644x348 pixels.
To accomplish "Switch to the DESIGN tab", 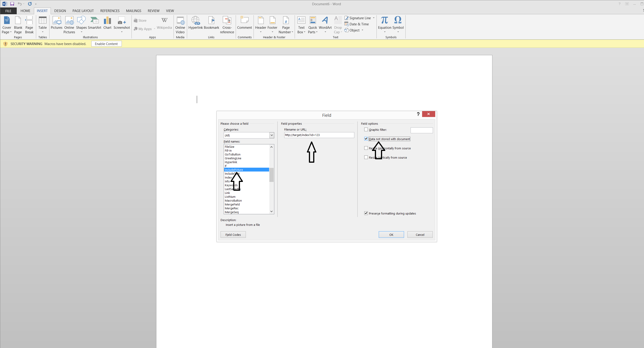I will (x=60, y=11).
